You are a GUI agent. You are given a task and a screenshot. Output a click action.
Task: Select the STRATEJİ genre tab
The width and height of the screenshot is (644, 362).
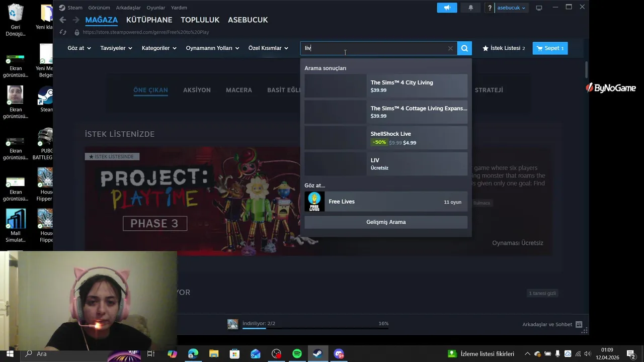tap(489, 90)
